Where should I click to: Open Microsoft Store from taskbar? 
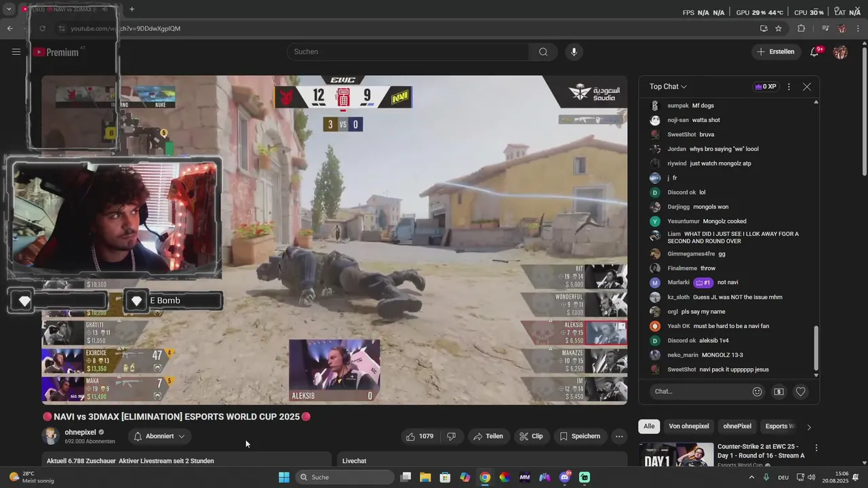445,477
